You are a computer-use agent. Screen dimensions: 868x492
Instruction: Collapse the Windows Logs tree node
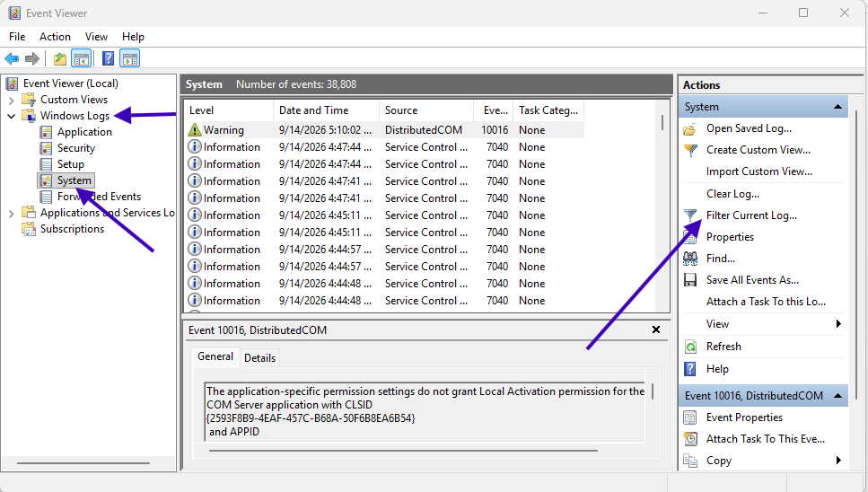11,116
